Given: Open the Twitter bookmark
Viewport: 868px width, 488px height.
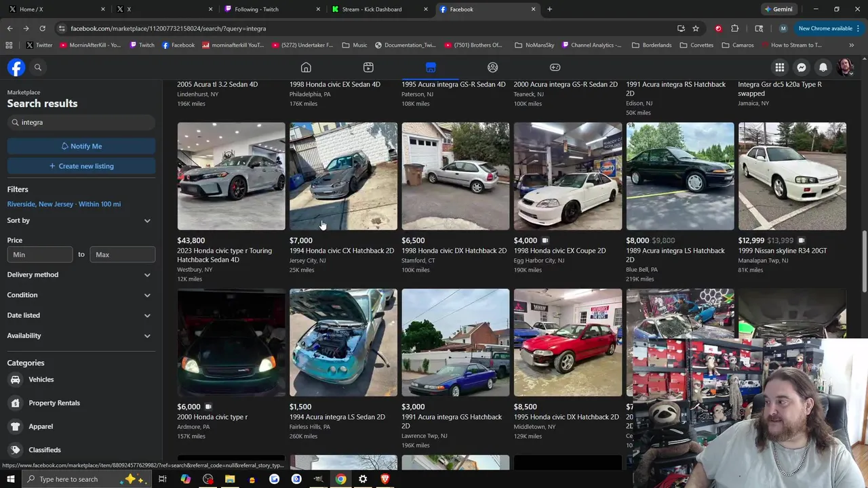Looking at the screenshot, I should point(39,45).
